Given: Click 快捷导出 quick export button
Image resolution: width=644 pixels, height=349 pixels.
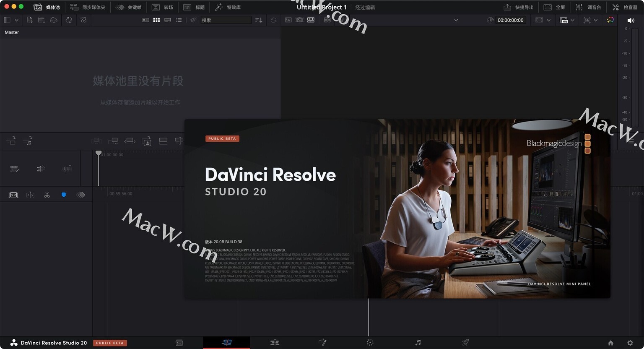Looking at the screenshot, I should (x=518, y=7).
